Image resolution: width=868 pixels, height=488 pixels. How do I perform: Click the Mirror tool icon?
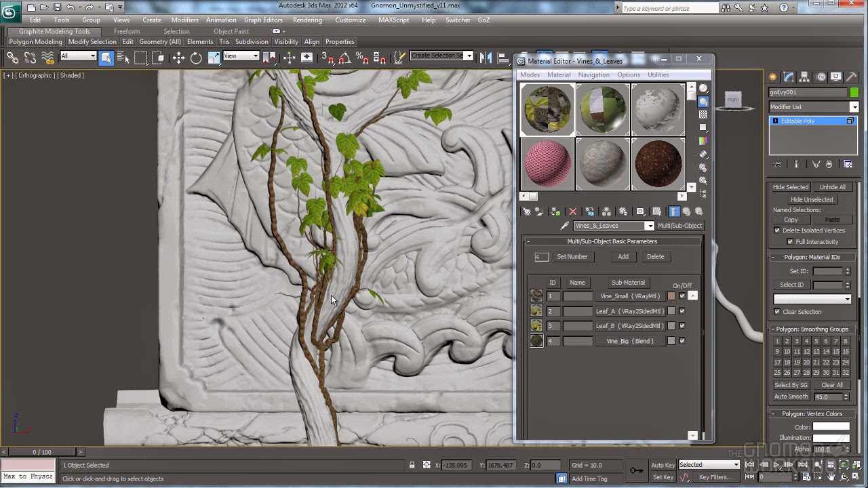[x=486, y=58]
